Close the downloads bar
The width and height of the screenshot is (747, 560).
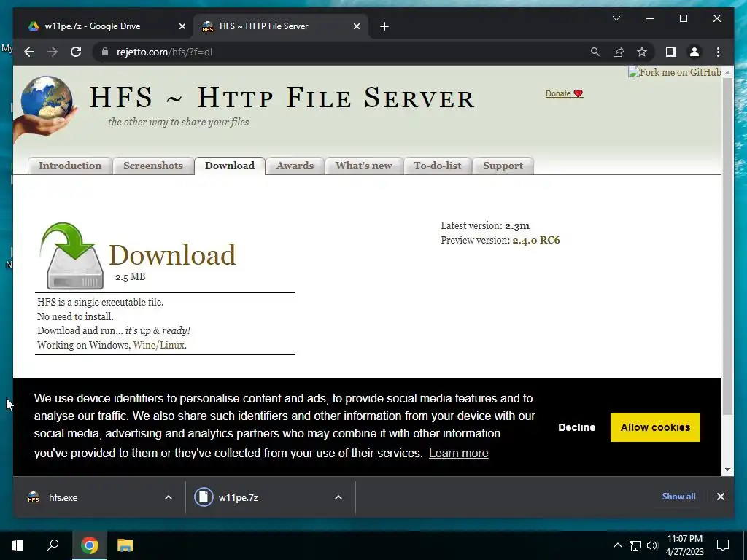(720, 497)
